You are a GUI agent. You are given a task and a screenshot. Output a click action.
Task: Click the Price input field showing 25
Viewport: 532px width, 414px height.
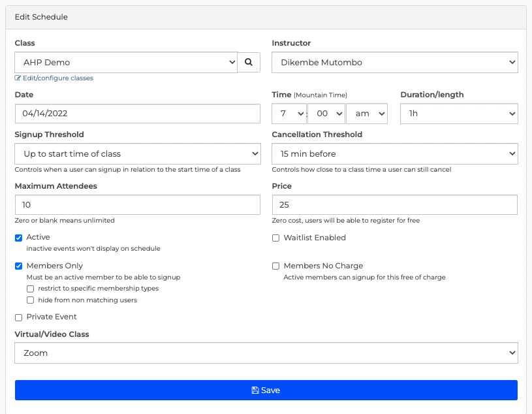coord(394,204)
